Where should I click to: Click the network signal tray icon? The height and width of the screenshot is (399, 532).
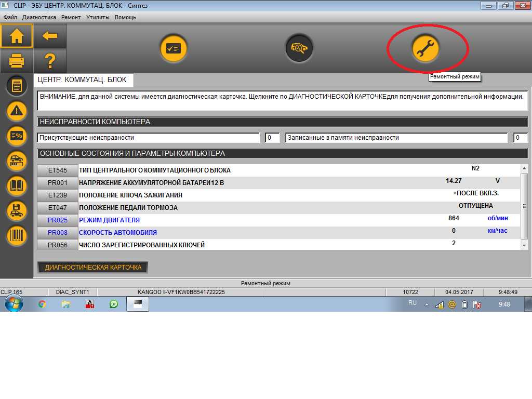click(x=440, y=304)
